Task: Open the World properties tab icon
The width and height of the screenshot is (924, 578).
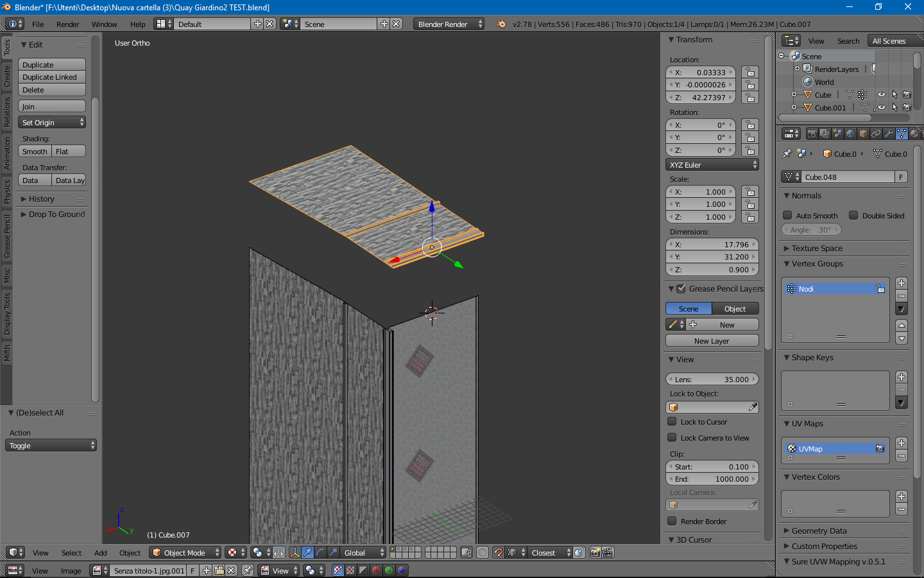Action: (x=850, y=134)
